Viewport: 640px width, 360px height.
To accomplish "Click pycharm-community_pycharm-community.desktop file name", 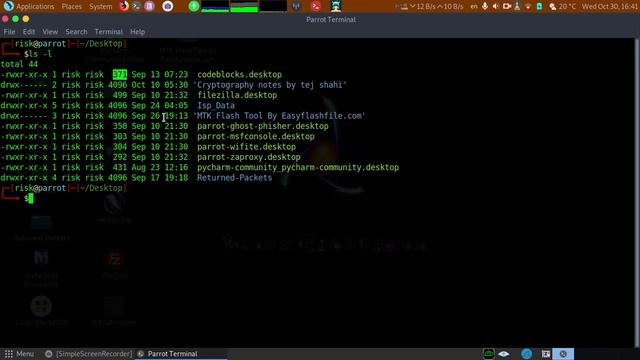I will [x=298, y=167].
